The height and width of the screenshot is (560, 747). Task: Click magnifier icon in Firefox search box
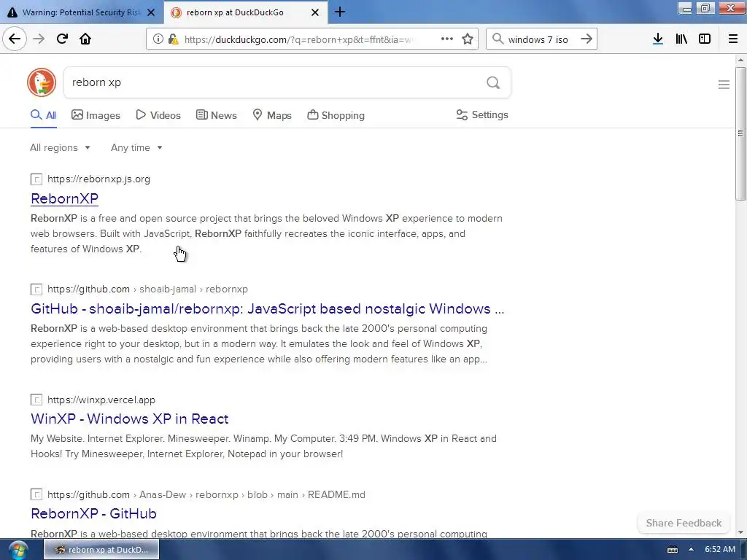click(x=498, y=39)
